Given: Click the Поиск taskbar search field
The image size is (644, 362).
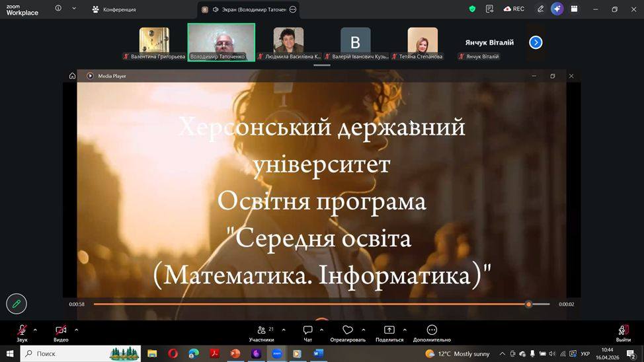Looking at the screenshot, I should pos(81,353).
